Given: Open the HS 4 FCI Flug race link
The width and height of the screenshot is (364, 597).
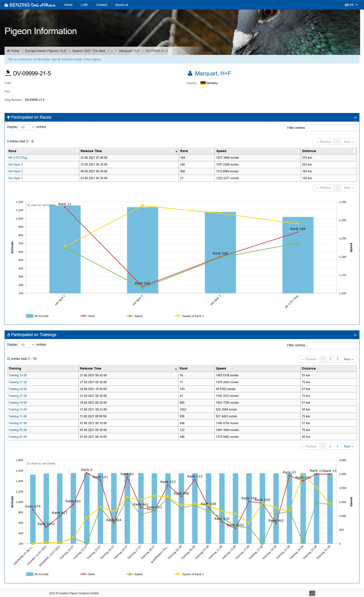Looking at the screenshot, I should (x=18, y=158).
